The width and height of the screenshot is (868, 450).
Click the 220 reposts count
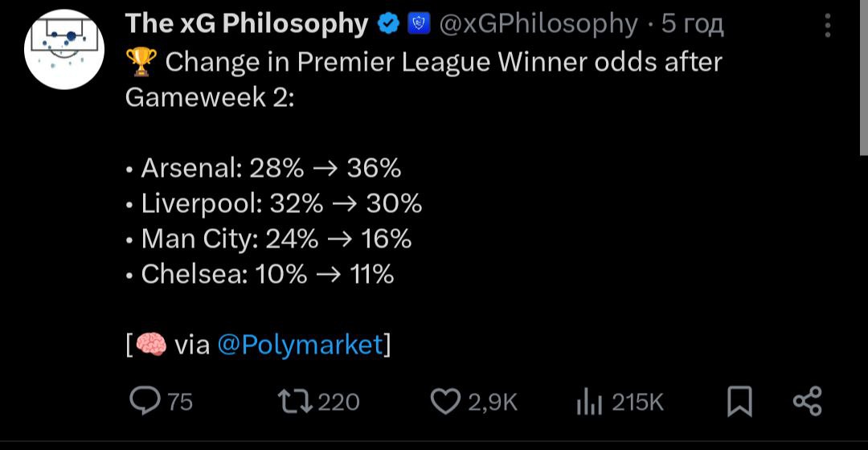tap(339, 401)
